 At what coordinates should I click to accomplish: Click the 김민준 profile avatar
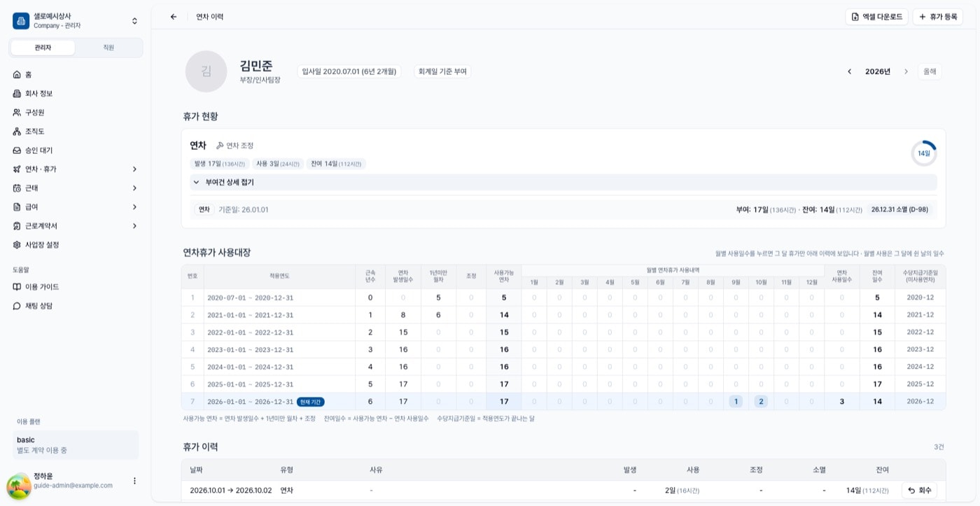pos(206,71)
